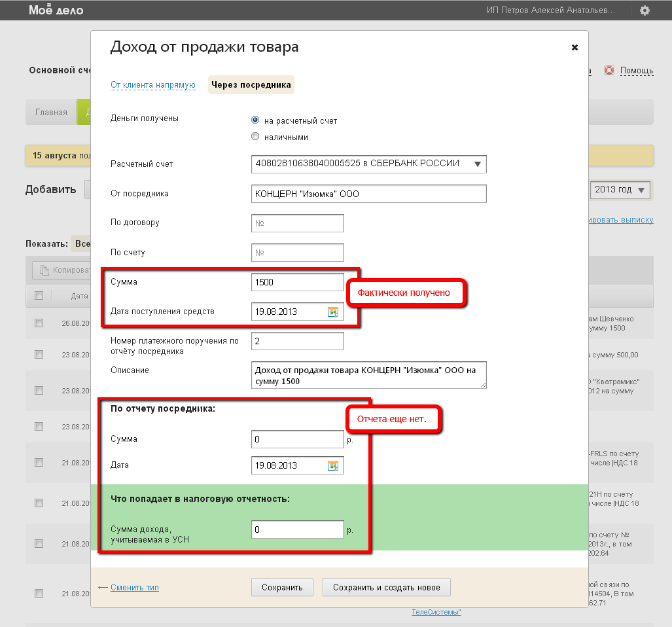Expand the Расчетный счет bank account dropdown
Image resolution: width=672 pixels, height=627 pixels.
(x=477, y=164)
